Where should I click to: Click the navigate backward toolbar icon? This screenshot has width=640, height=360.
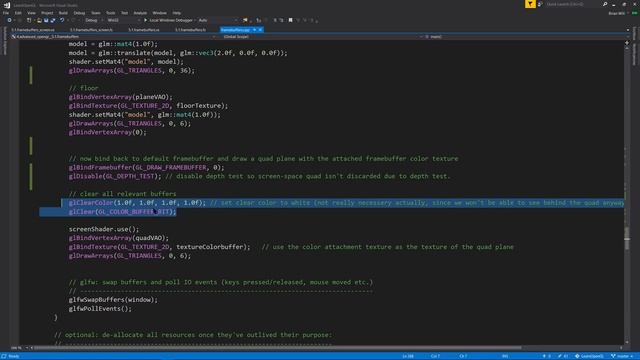[9, 20]
